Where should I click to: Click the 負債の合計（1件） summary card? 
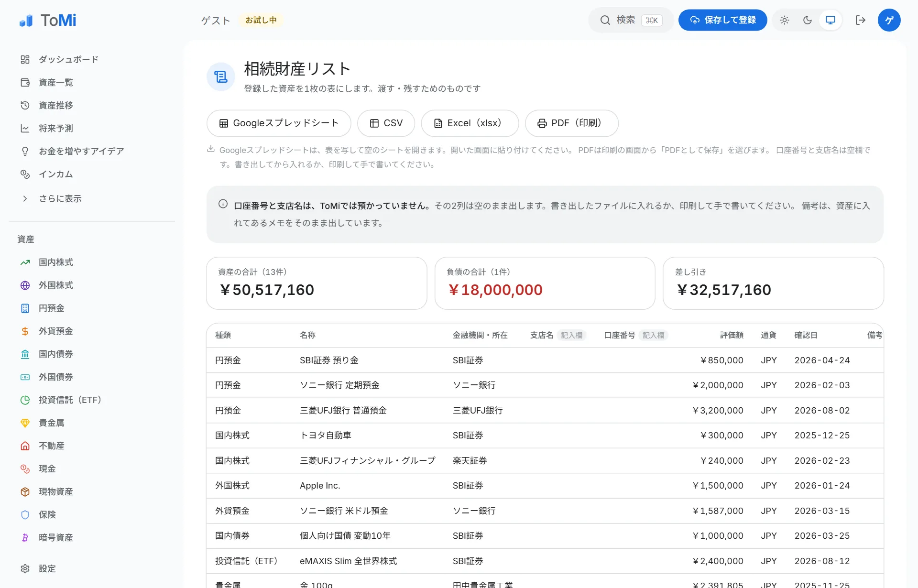(x=545, y=283)
